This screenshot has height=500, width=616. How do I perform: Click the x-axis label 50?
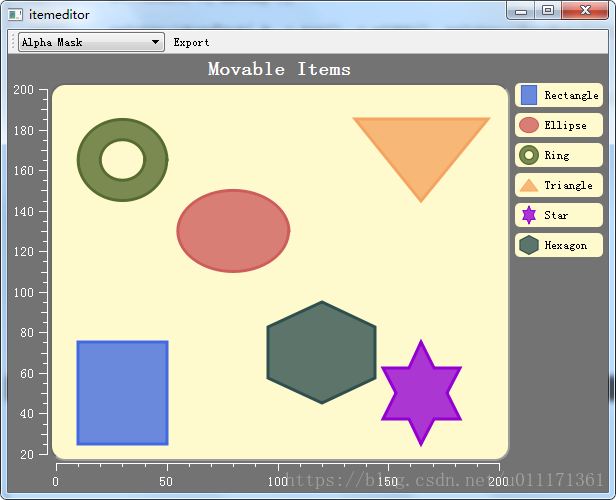point(166,482)
